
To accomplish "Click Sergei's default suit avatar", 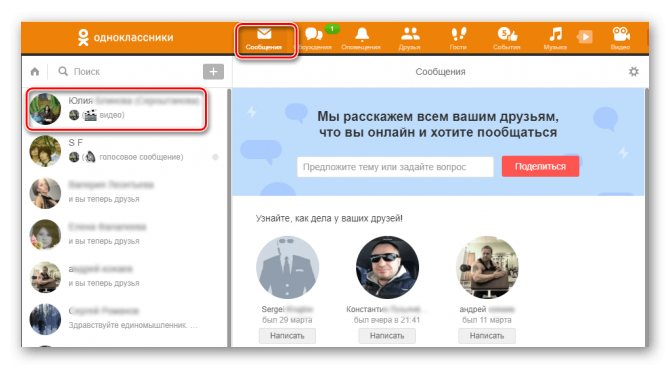I will pyautogui.click(x=287, y=267).
